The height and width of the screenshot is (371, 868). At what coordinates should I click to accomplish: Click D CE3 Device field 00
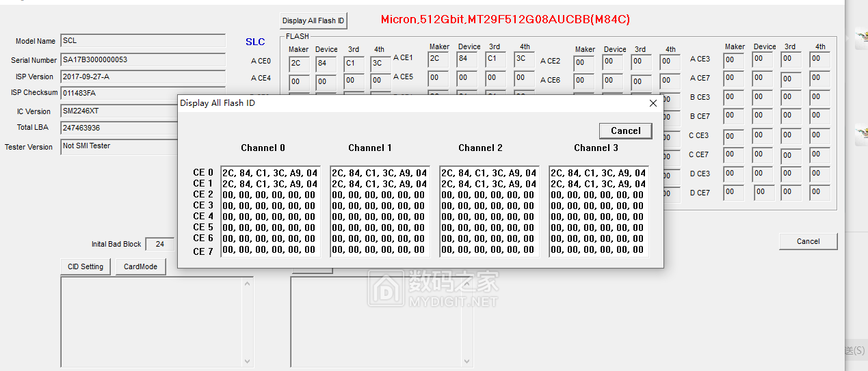(762, 174)
